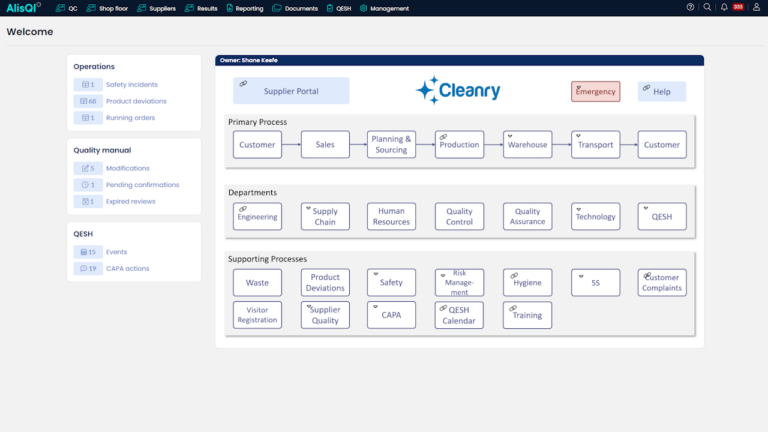Click the red Emergency button
The image size is (768, 432).
[x=595, y=92]
